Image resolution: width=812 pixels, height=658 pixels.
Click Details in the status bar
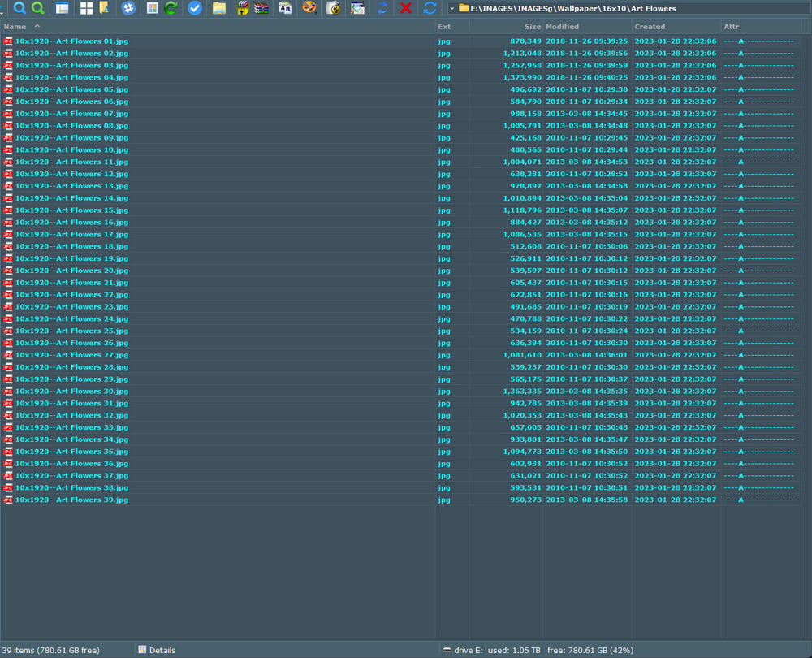coord(162,650)
